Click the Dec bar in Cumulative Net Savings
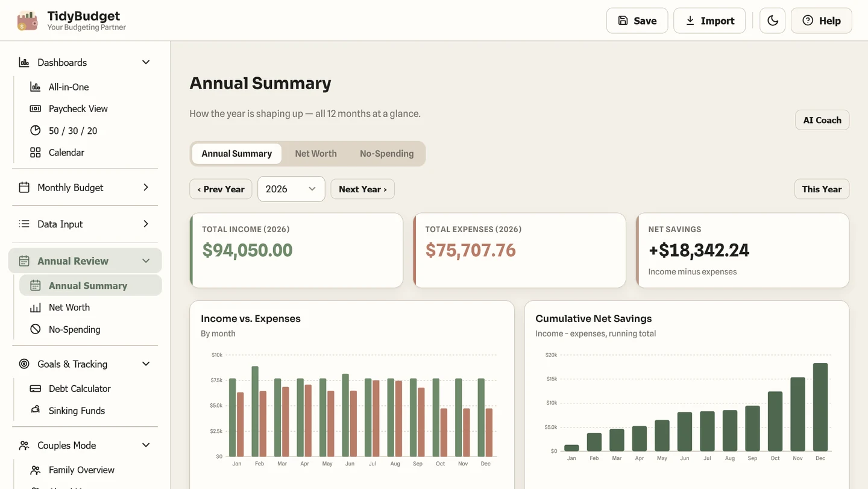The height and width of the screenshot is (489, 868). [x=820, y=407]
